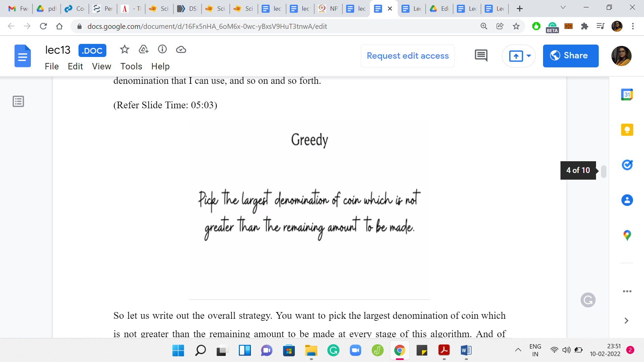Click Request edit access button
The image size is (644, 362).
coord(408,56)
